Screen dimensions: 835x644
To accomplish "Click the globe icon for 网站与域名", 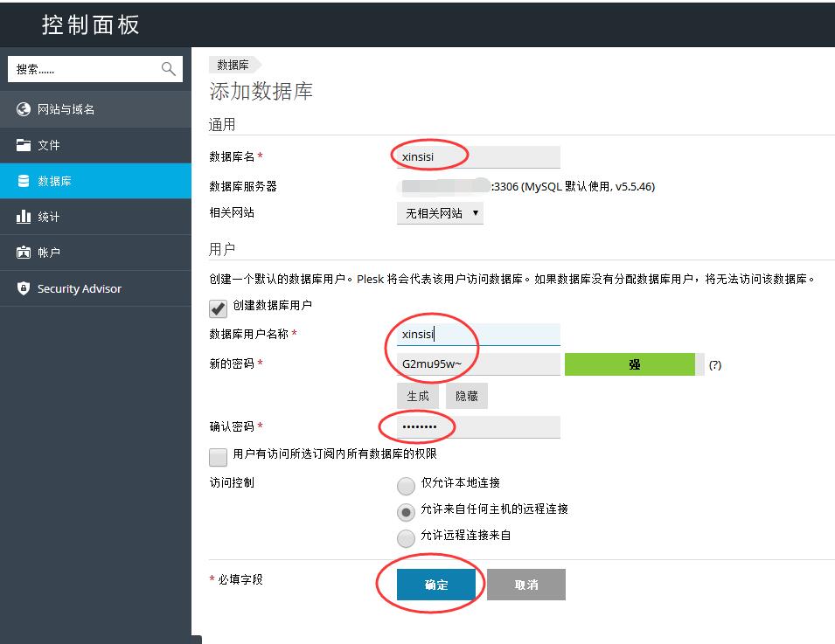I will pyautogui.click(x=24, y=109).
